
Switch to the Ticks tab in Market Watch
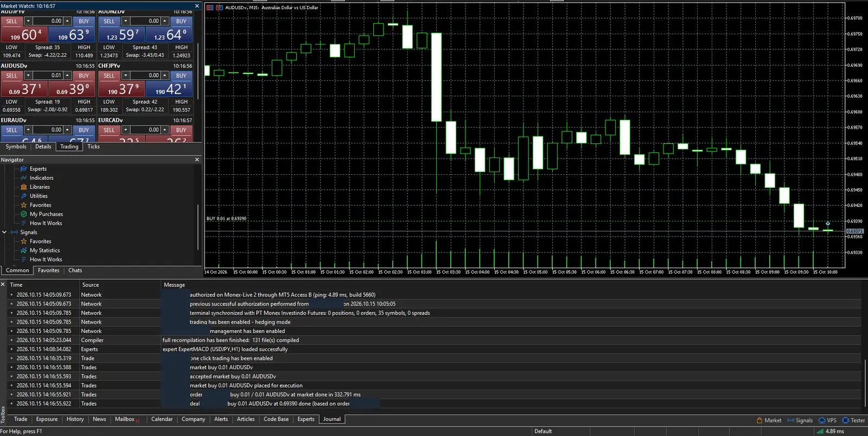[x=93, y=147]
